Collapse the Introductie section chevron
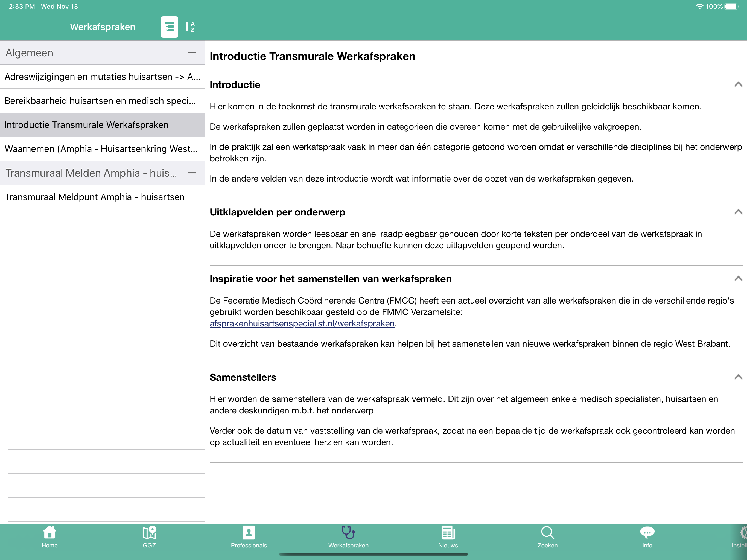Screen dimensions: 747x560 (x=738, y=84)
